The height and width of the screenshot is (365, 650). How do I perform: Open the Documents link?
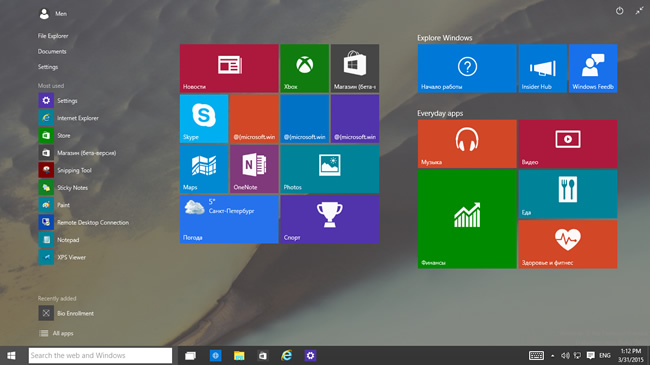(52, 51)
